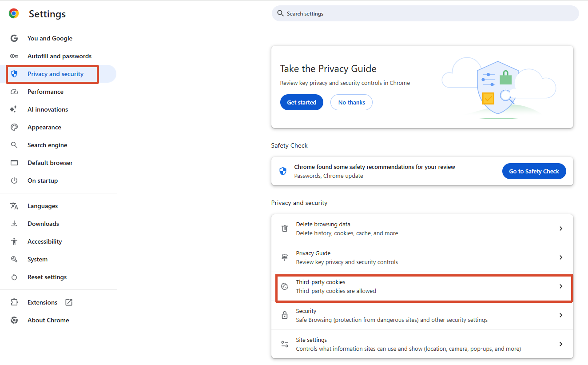588x365 pixels.
Task: Click the sliders icon for Site settings
Action: [285, 344]
